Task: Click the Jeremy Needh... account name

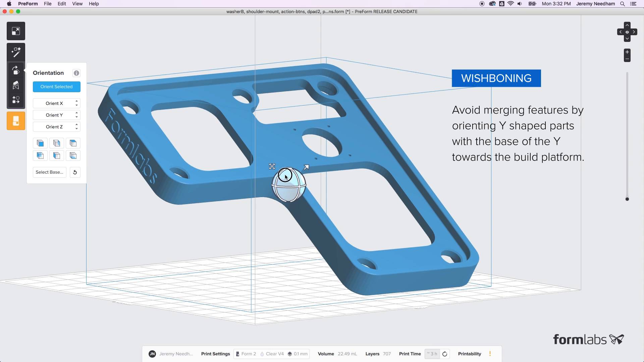Action: pos(176,354)
